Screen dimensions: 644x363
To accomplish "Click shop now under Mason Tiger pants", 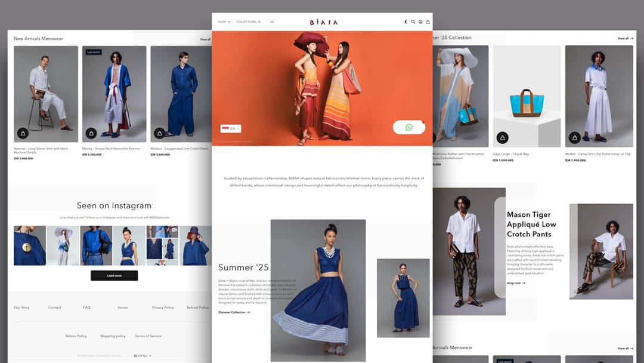I will (516, 283).
